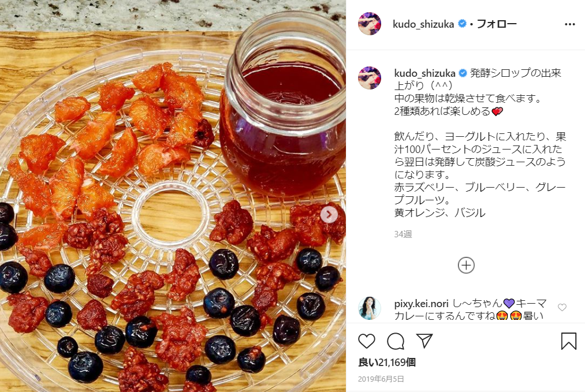
Task: Click the dried fruit photo
Action: (x=173, y=196)
